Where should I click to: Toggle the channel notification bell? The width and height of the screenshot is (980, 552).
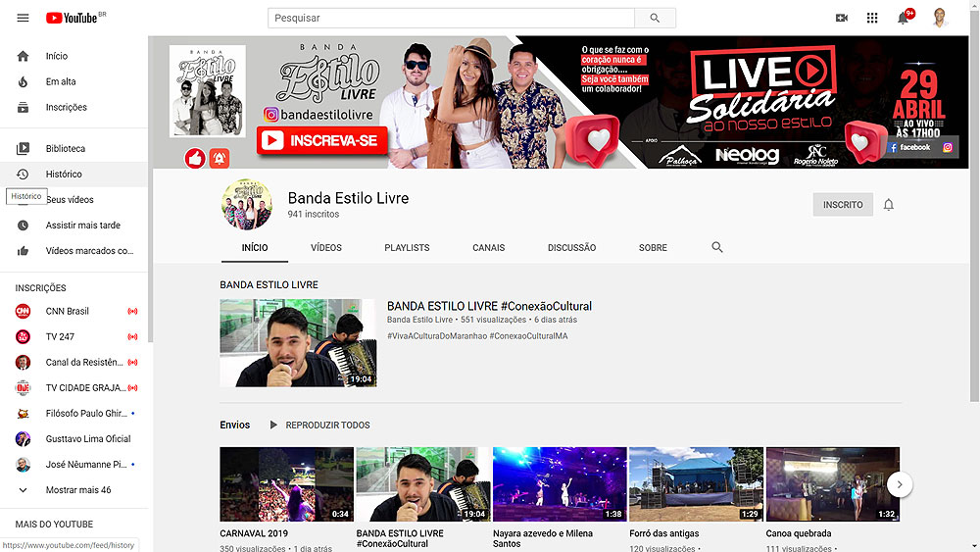point(888,204)
